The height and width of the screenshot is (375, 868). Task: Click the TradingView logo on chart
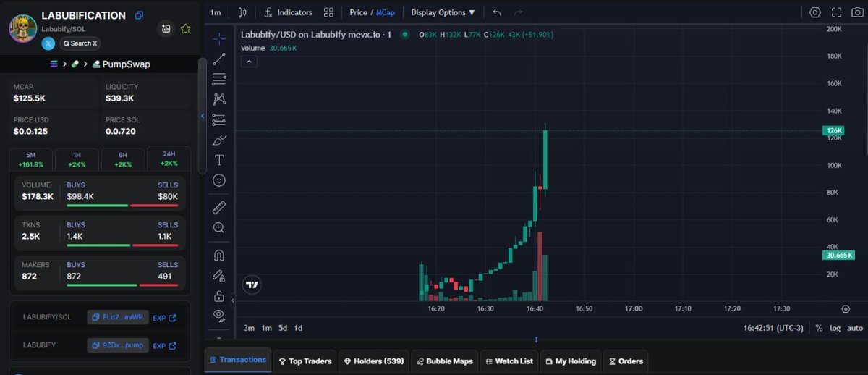coord(252,285)
